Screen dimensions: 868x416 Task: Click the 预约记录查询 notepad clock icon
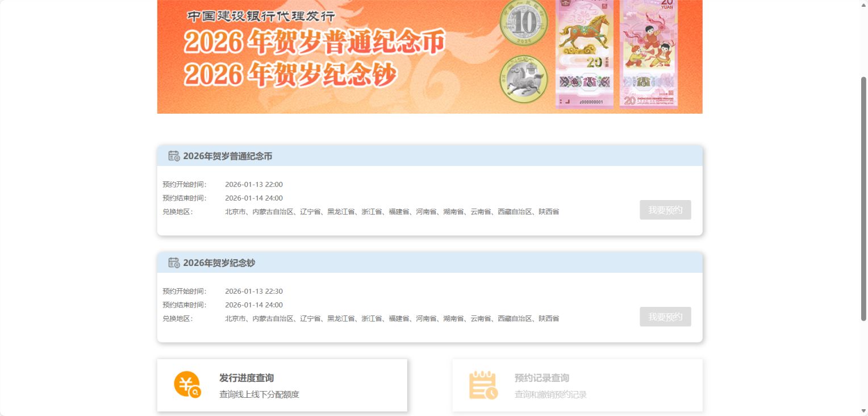[x=483, y=385]
